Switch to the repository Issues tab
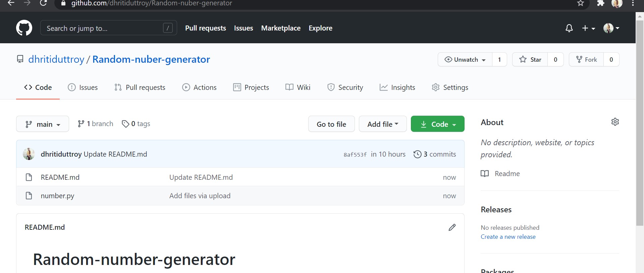Image resolution: width=644 pixels, height=273 pixels. (x=83, y=88)
